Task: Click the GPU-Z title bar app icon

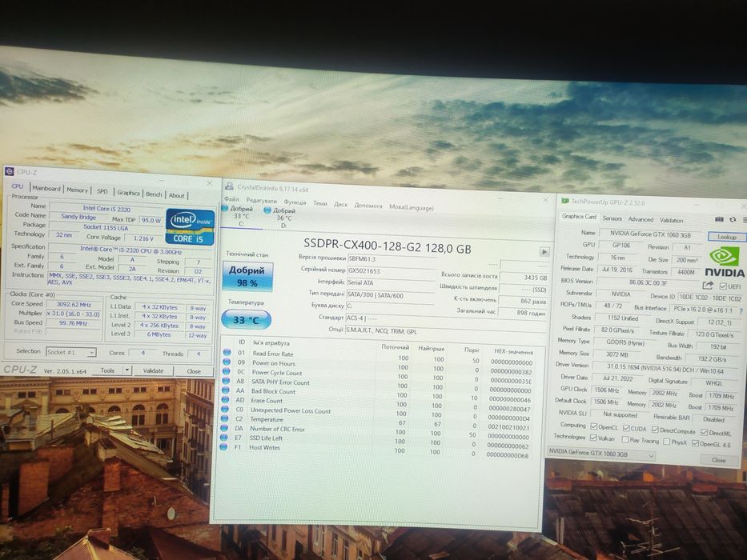Action: (x=564, y=201)
